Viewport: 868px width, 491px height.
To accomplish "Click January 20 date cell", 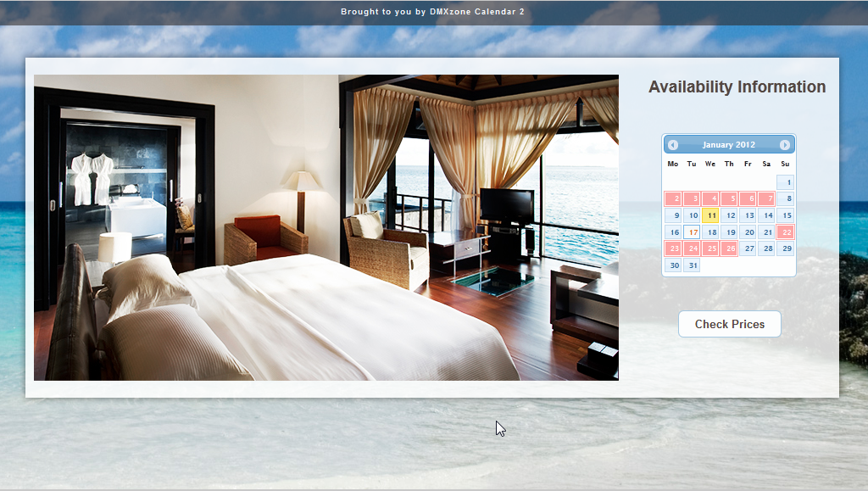I will click(748, 232).
